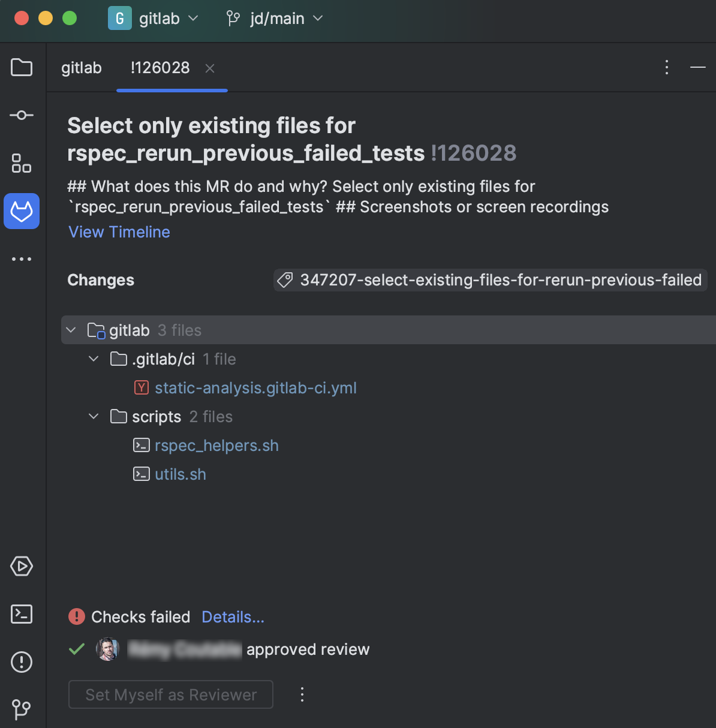The image size is (716, 728).
Task: Open the Problems tool window
Action: pos(22,662)
